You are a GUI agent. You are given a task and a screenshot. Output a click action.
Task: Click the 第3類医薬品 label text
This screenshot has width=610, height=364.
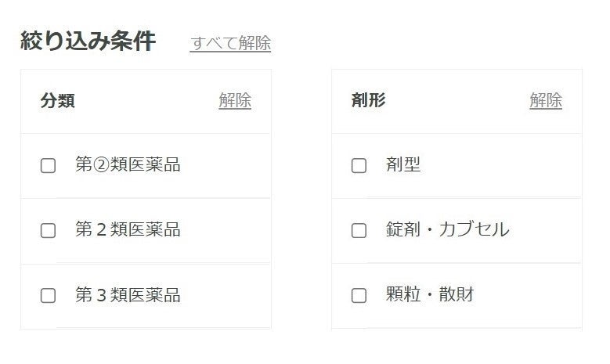pos(128,295)
